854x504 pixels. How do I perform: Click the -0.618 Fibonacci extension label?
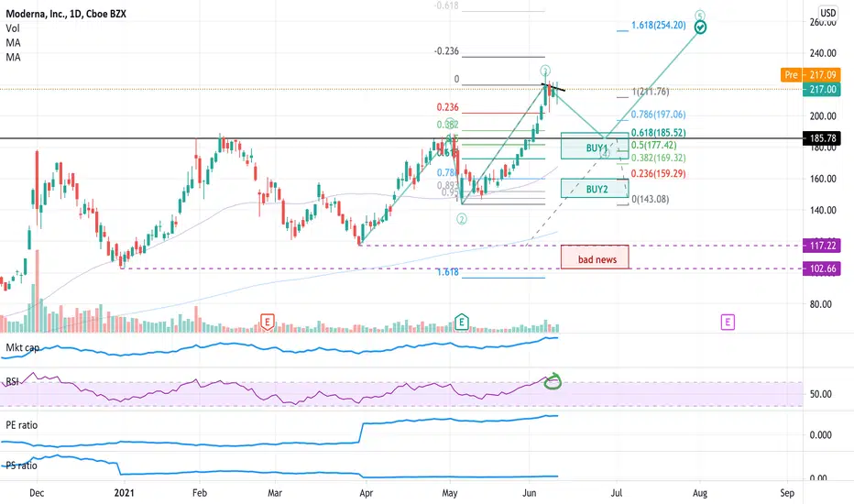pyautogui.click(x=446, y=5)
